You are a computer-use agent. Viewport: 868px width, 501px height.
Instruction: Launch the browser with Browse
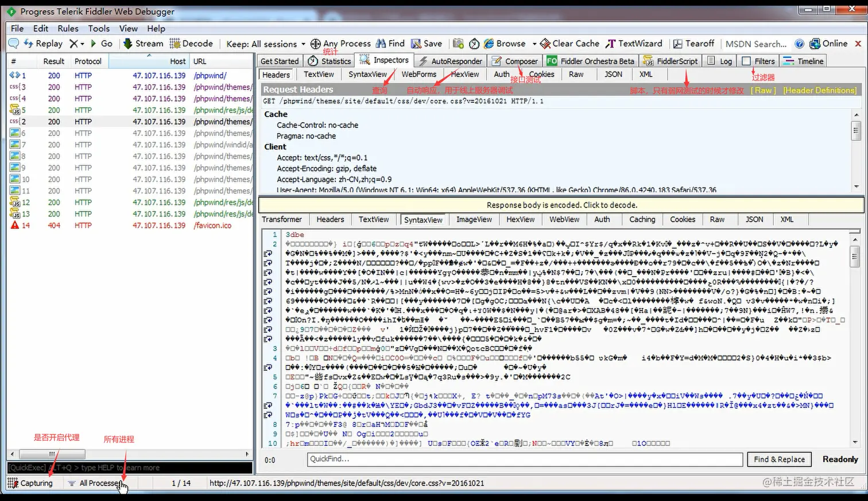(x=505, y=44)
